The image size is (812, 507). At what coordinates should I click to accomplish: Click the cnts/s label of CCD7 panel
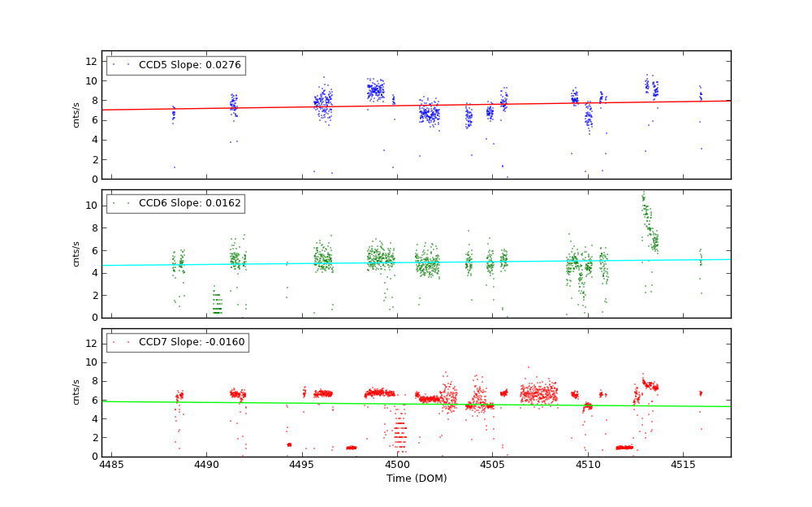click(x=76, y=392)
